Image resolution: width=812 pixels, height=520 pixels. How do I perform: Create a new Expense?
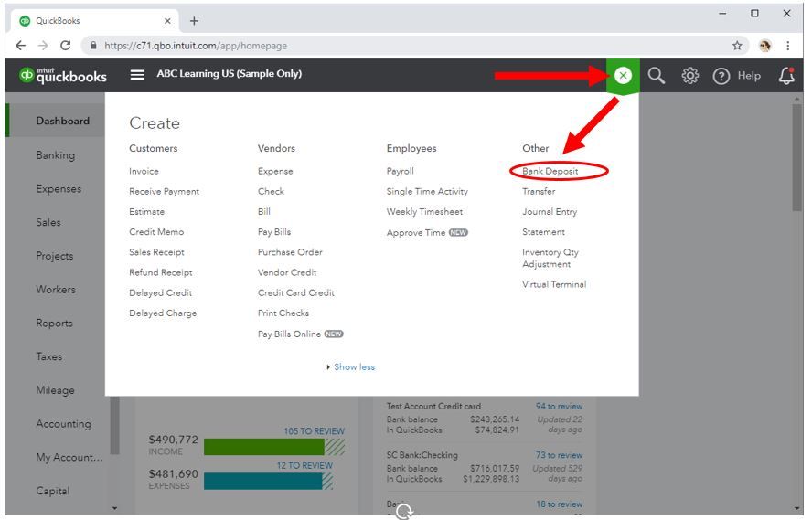pos(275,171)
